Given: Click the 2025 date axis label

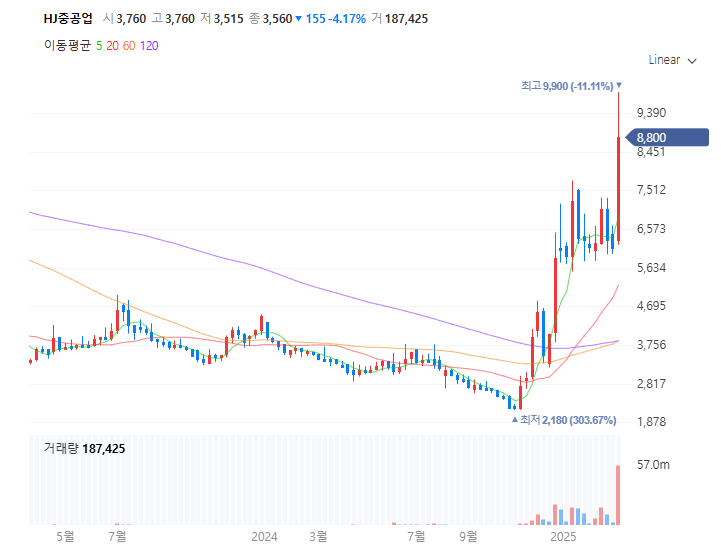Looking at the screenshot, I should pos(563,537).
